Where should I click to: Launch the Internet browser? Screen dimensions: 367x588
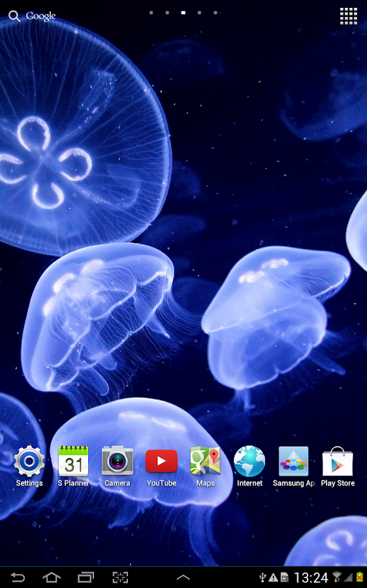(x=249, y=466)
